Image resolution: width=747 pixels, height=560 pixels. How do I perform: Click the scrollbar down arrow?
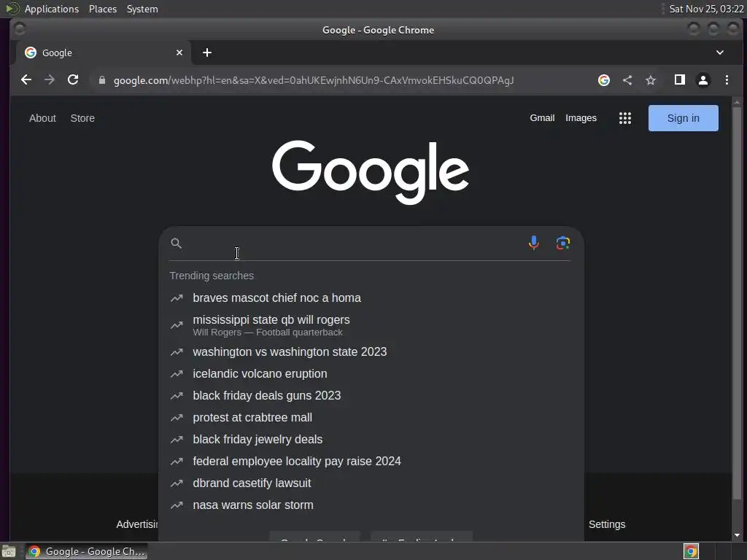coord(737,535)
